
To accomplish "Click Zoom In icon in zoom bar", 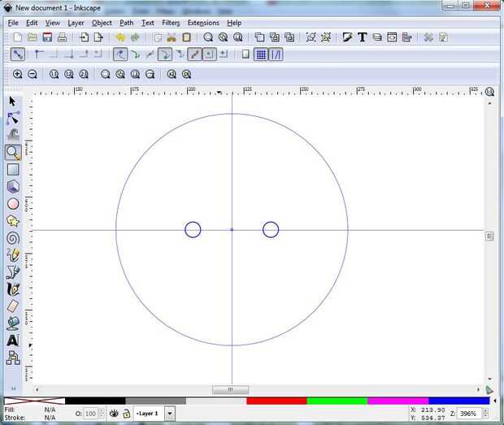I will (x=17, y=74).
